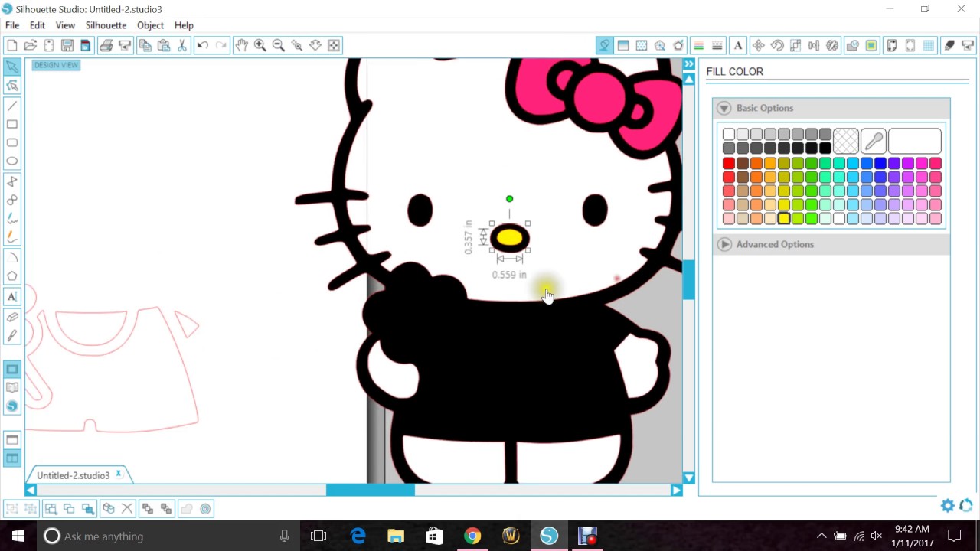The height and width of the screenshot is (551, 980).
Task: Collapse the side panel with double arrow
Action: click(689, 64)
